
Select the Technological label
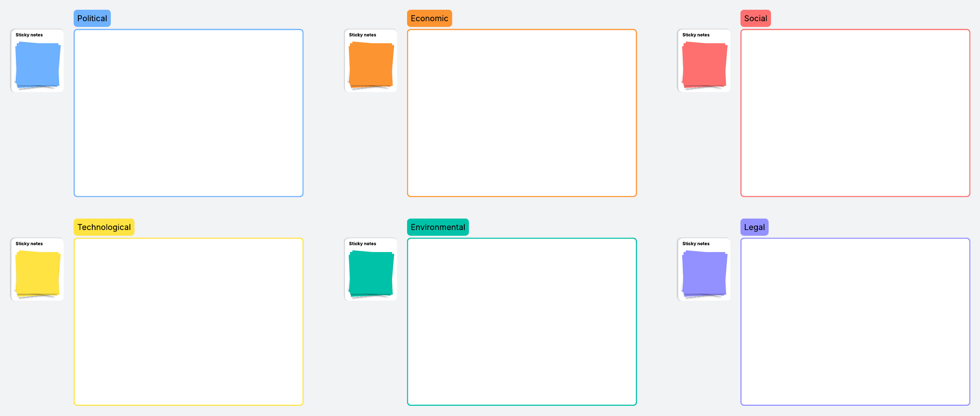coord(104,227)
